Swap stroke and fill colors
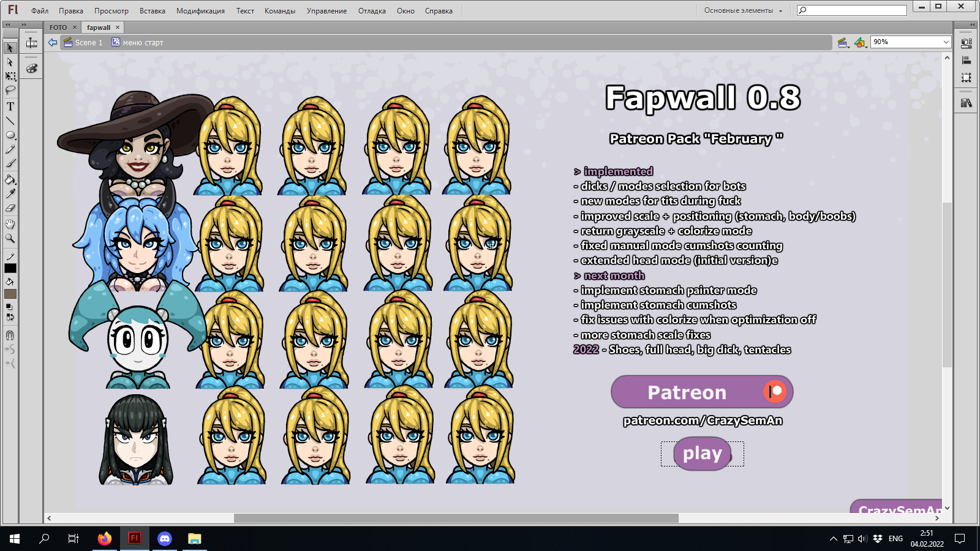 (x=10, y=317)
